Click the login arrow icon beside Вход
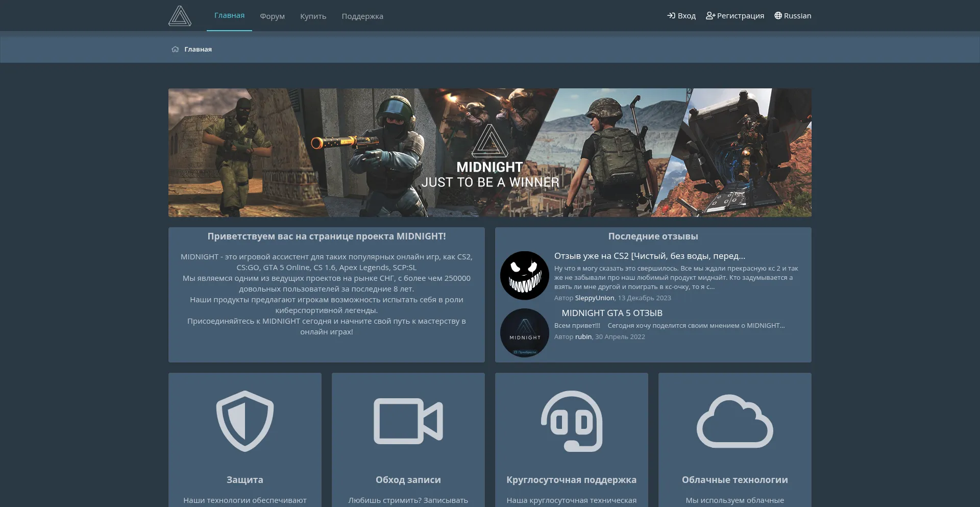Screen dimensions: 980x507 [x=671, y=16]
